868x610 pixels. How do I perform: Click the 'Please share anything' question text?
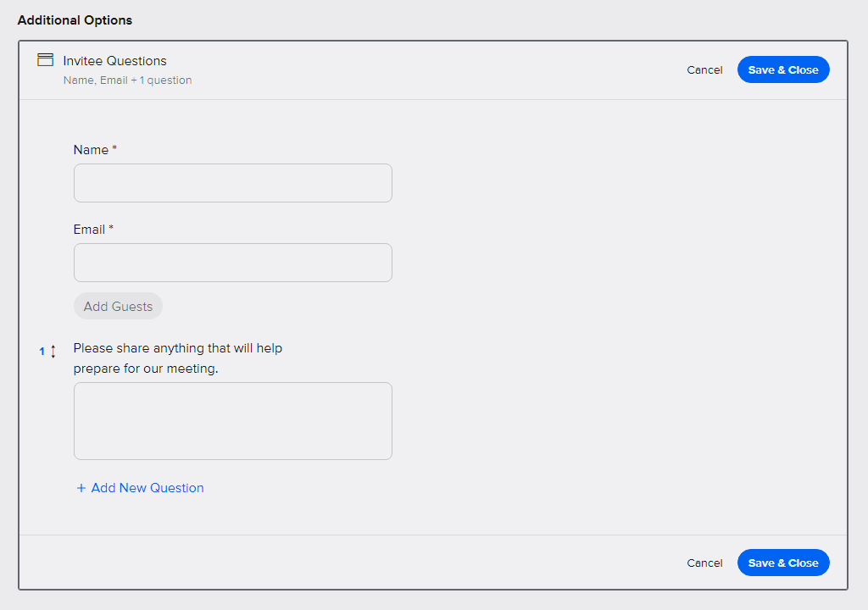(x=178, y=358)
